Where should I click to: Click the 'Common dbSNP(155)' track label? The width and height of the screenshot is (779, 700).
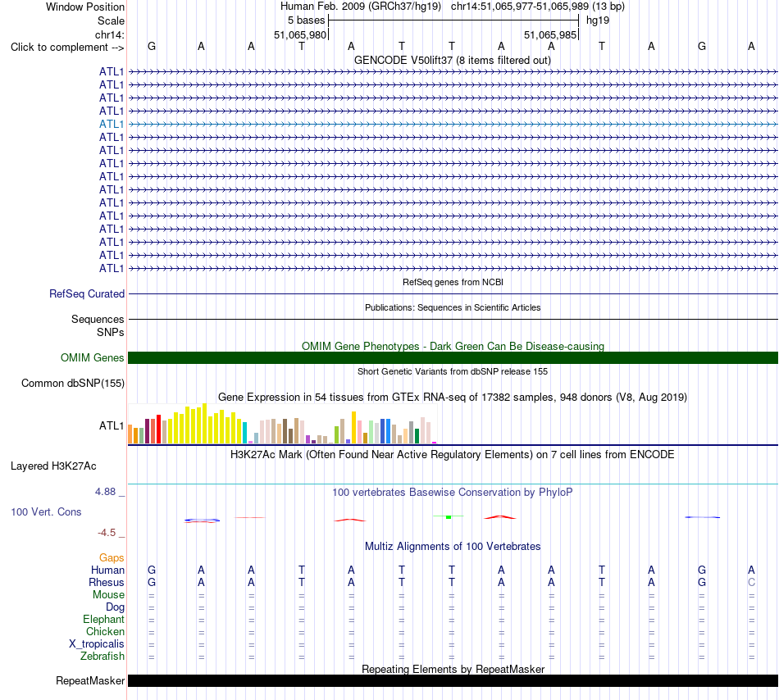tap(73, 384)
